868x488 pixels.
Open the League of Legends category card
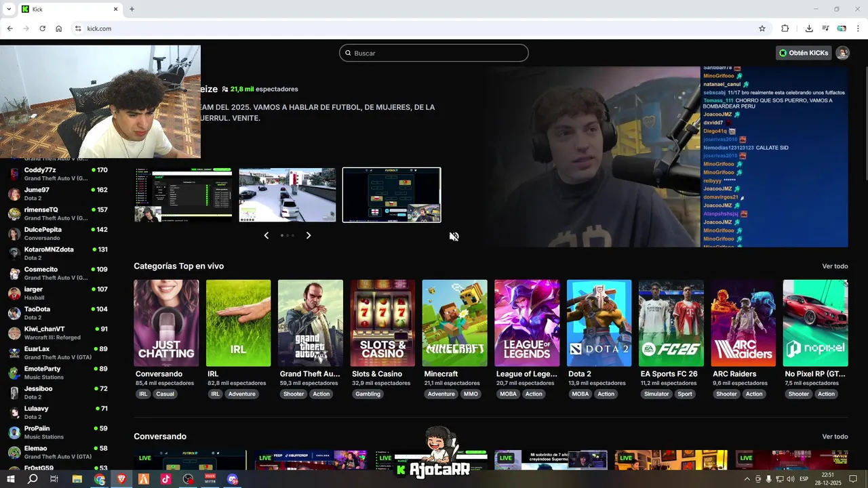pyautogui.click(x=528, y=323)
